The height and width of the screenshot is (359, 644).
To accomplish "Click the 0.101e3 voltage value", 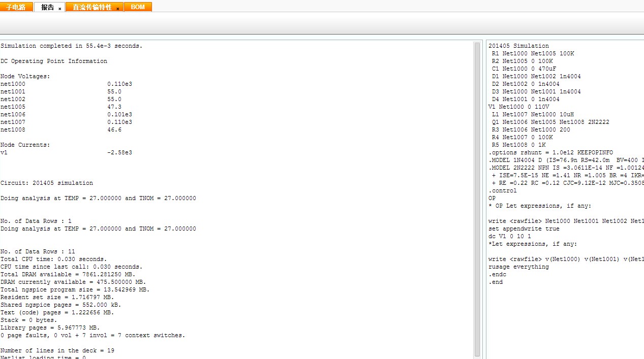I will (x=119, y=114).
